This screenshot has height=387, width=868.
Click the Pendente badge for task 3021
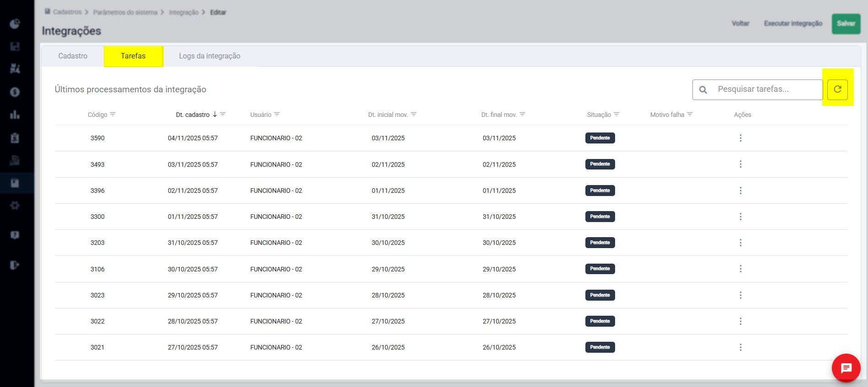click(600, 347)
